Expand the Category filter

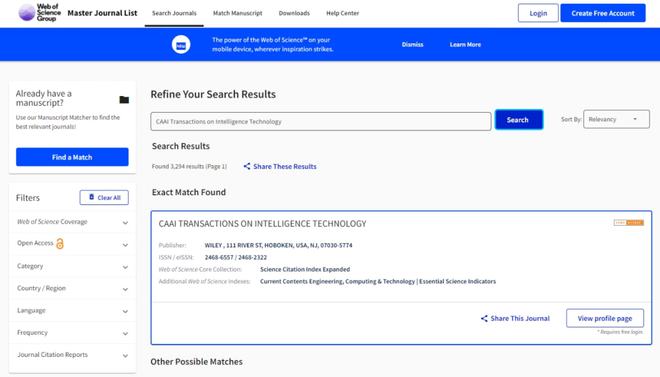(x=72, y=266)
